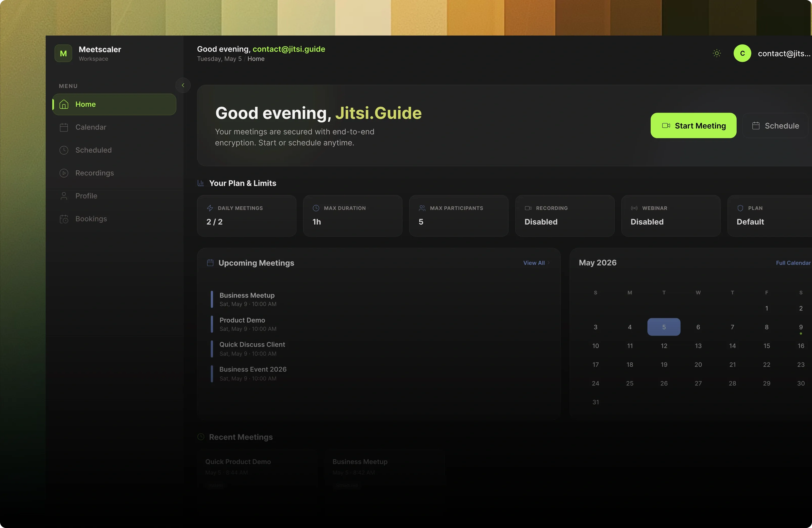
Task: Click the Home breadcrumb in the header
Action: pyautogui.click(x=256, y=59)
